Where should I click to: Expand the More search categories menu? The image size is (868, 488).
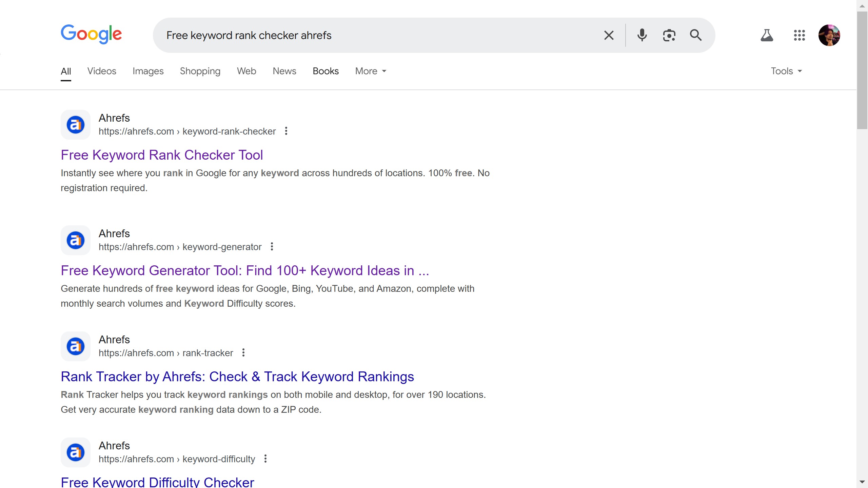coord(370,71)
